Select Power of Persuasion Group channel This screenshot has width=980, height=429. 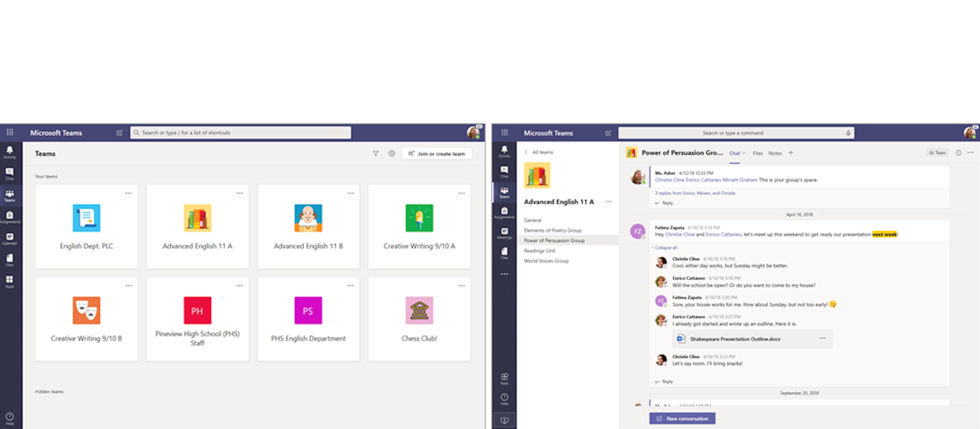[x=568, y=240]
